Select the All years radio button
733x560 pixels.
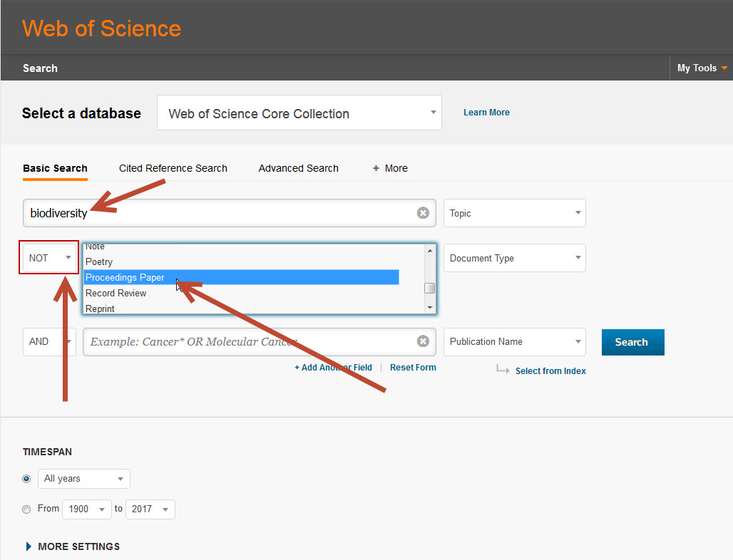click(x=27, y=479)
